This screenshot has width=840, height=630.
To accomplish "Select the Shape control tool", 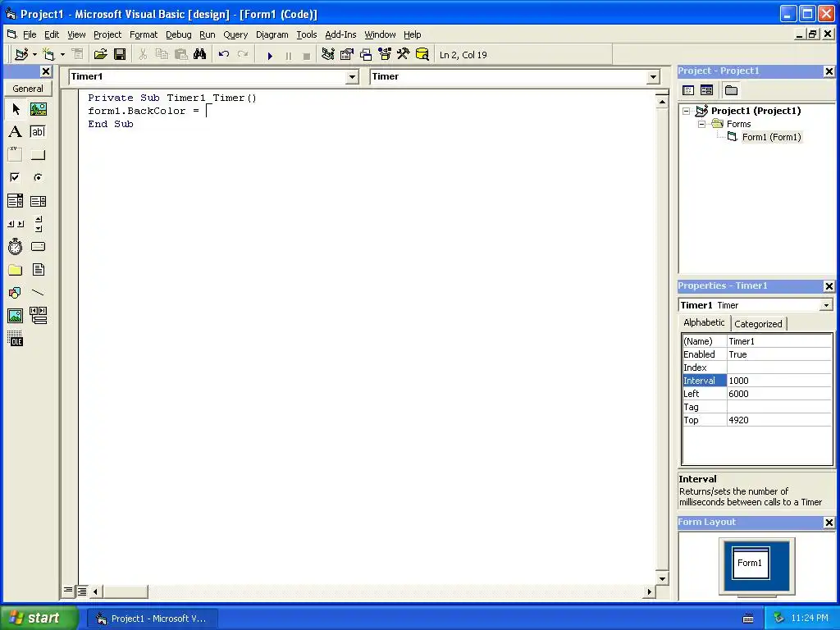I will [x=16, y=293].
